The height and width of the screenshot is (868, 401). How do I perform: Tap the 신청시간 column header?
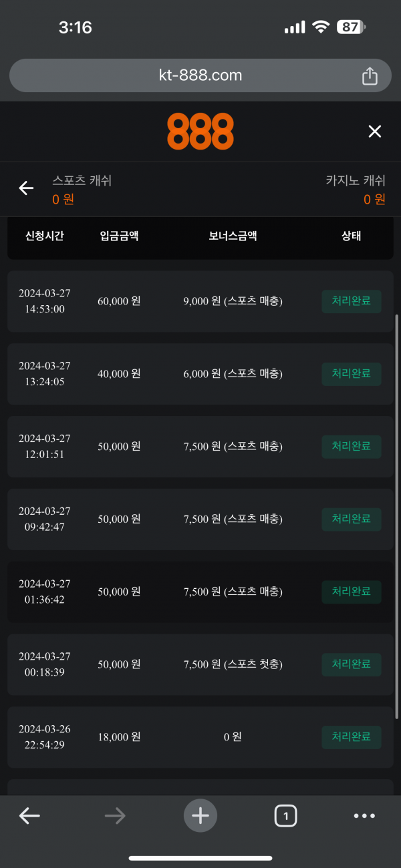point(45,236)
